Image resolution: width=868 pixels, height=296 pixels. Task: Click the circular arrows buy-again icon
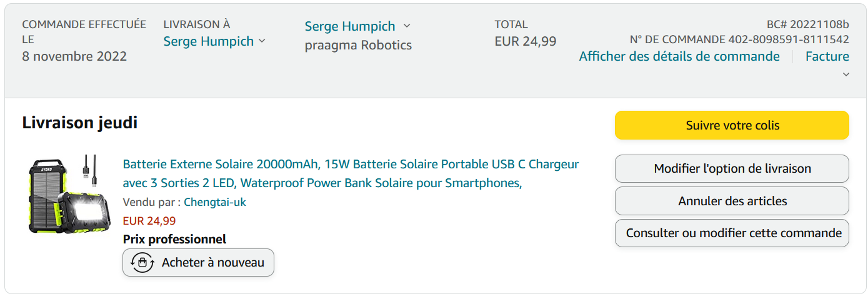click(142, 263)
